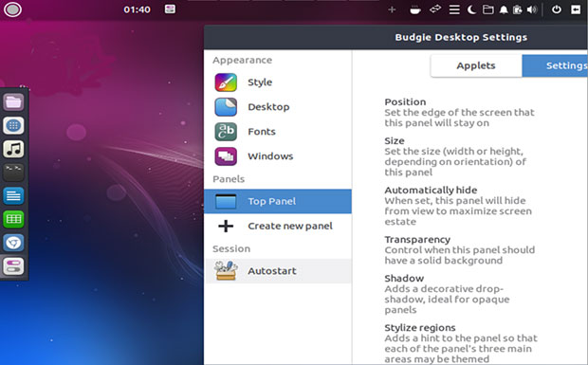588x365 pixels.
Task: Click the settings app icon beside the clock
Action: pyautogui.click(x=170, y=9)
